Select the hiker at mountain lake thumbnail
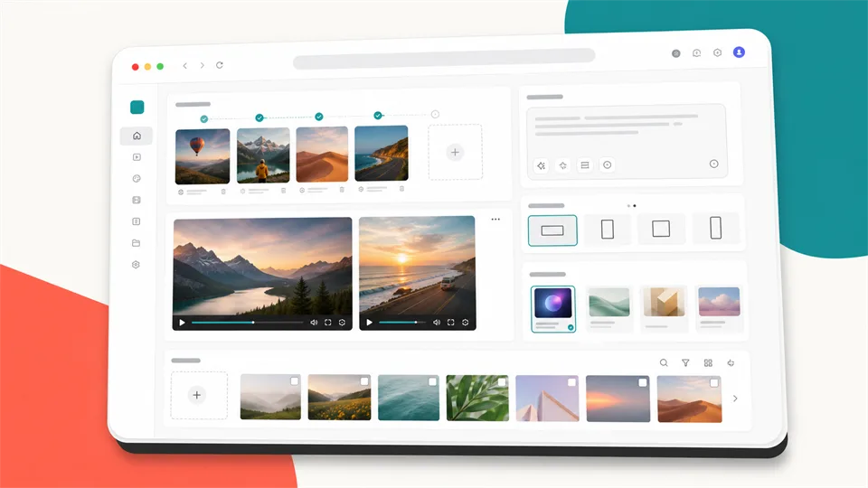Image resolution: width=868 pixels, height=488 pixels. click(263, 155)
